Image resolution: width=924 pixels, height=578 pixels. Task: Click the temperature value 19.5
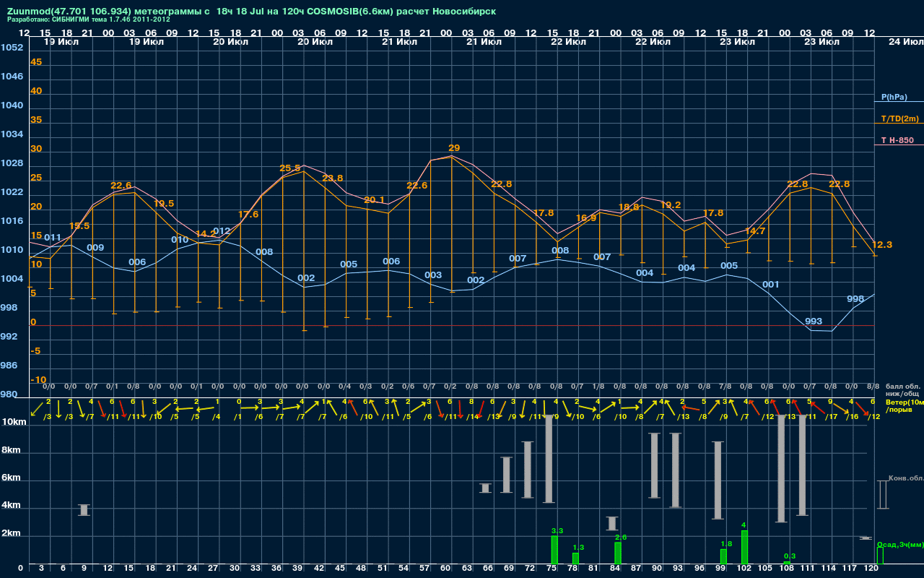pyautogui.click(x=163, y=204)
